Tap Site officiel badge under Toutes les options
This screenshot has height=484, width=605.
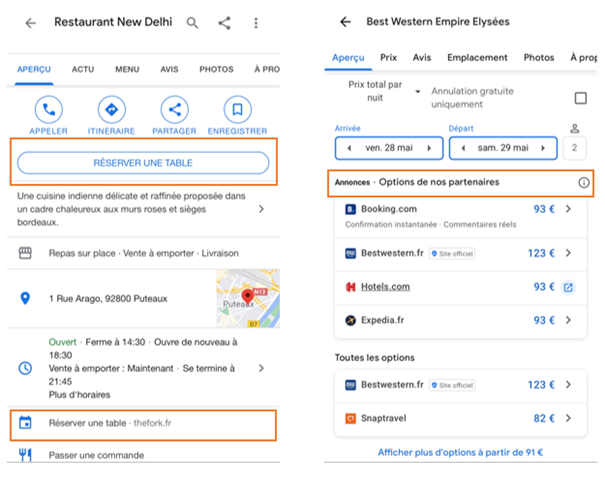pyautogui.click(x=452, y=385)
